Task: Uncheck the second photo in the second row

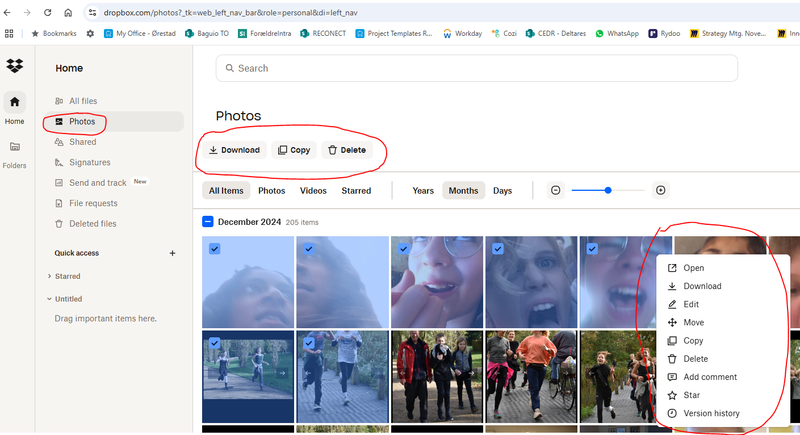Action: tap(309, 343)
